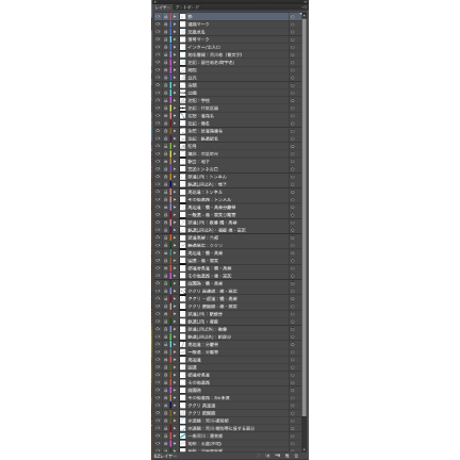
Task: Click the vertical scrollbar thumb of layers list
Action: click(304, 217)
